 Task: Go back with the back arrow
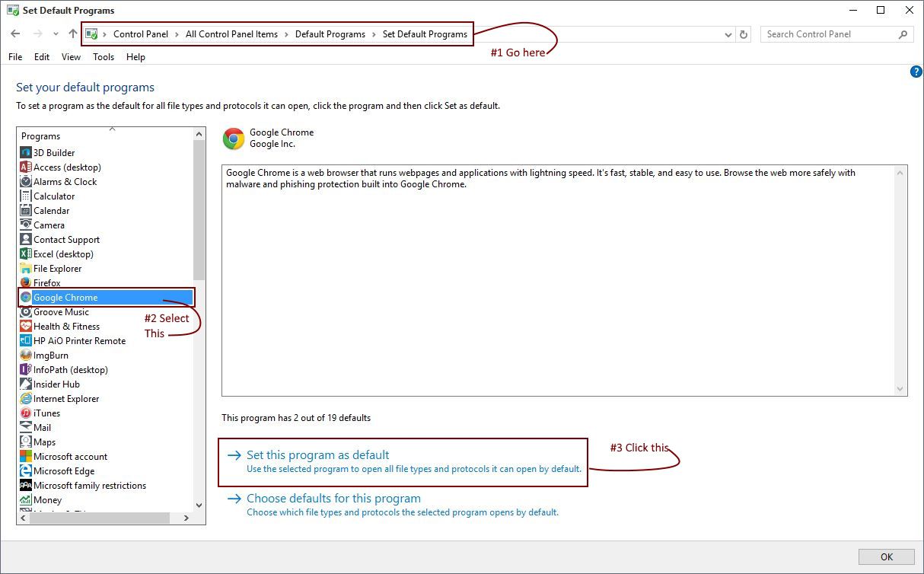tap(15, 33)
